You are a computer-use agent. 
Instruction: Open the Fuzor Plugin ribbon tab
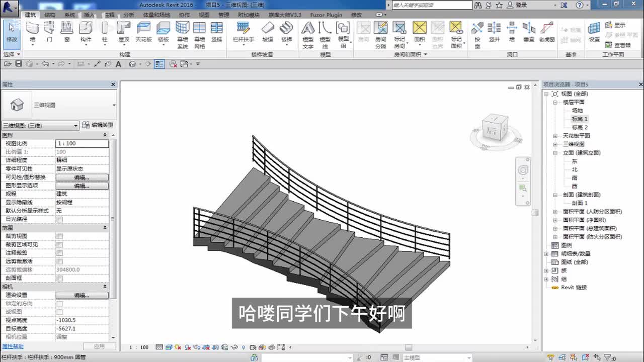pyautogui.click(x=326, y=15)
